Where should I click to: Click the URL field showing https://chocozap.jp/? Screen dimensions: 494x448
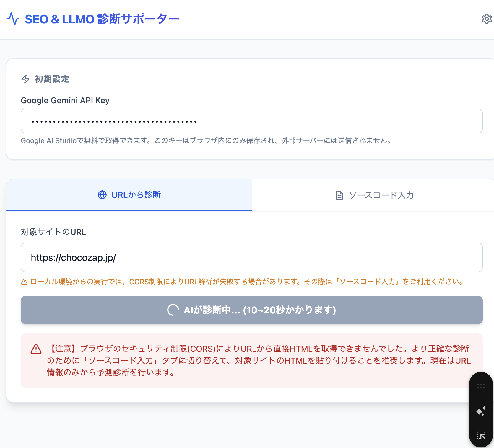pos(251,257)
